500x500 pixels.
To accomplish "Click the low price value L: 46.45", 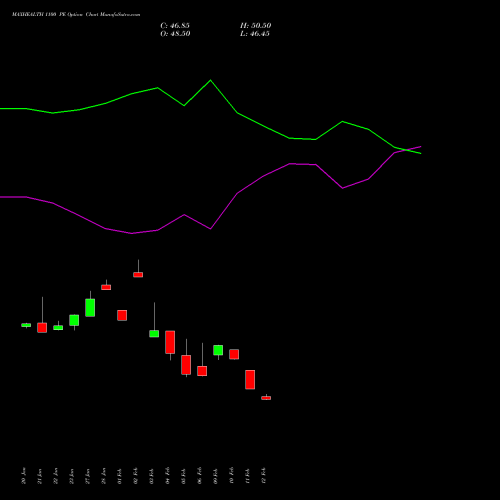I will coord(255,34).
